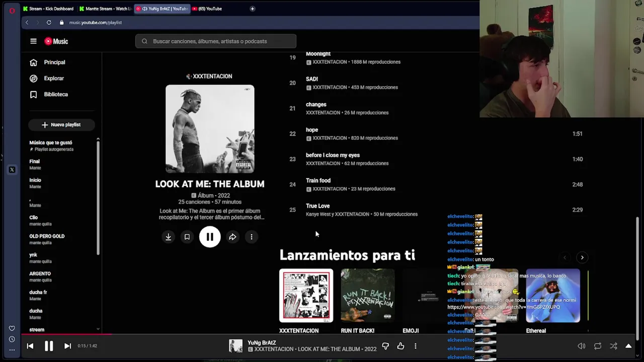The width and height of the screenshot is (644, 362).
Task: Open the RUN IT BACK! release thumbnail
Action: click(368, 296)
